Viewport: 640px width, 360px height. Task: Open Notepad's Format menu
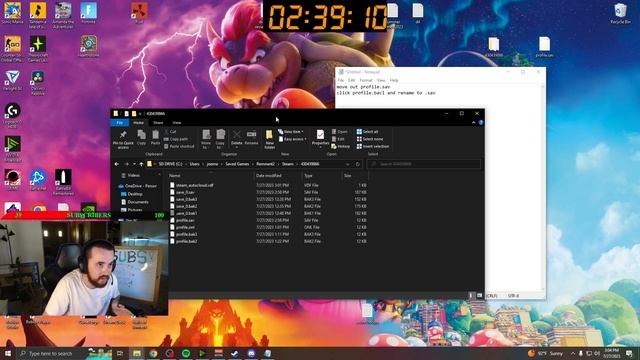(366, 80)
